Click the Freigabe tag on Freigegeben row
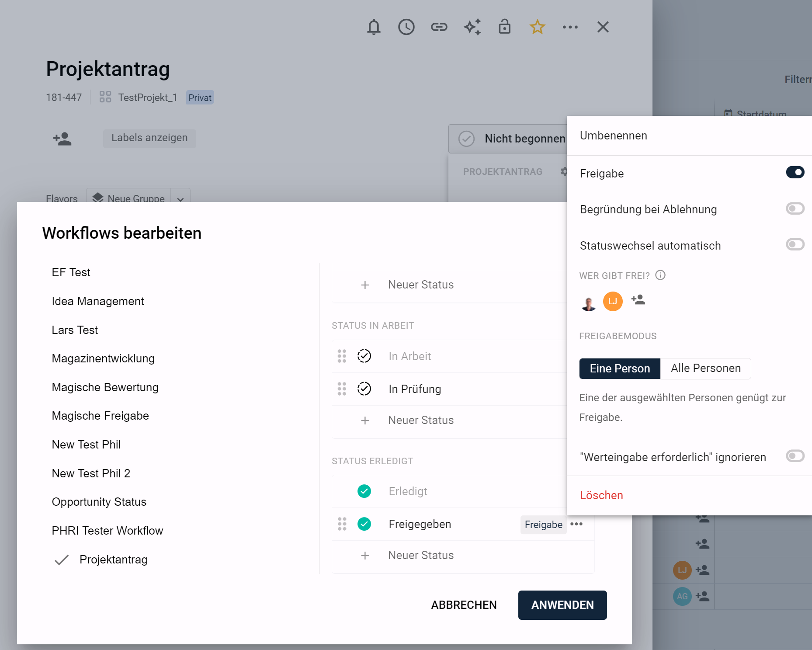The image size is (812, 650). [543, 525]
